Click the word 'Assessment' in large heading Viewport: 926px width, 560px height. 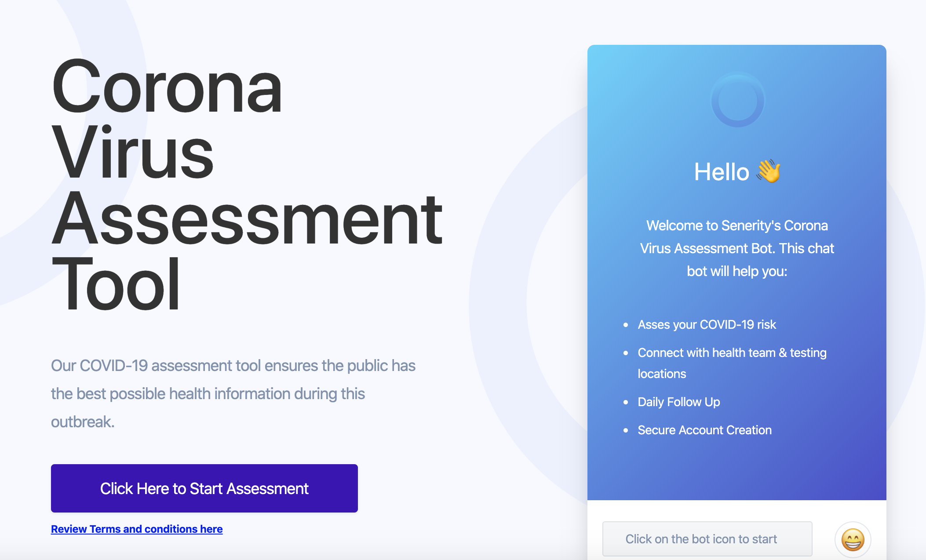pos(247,219)
